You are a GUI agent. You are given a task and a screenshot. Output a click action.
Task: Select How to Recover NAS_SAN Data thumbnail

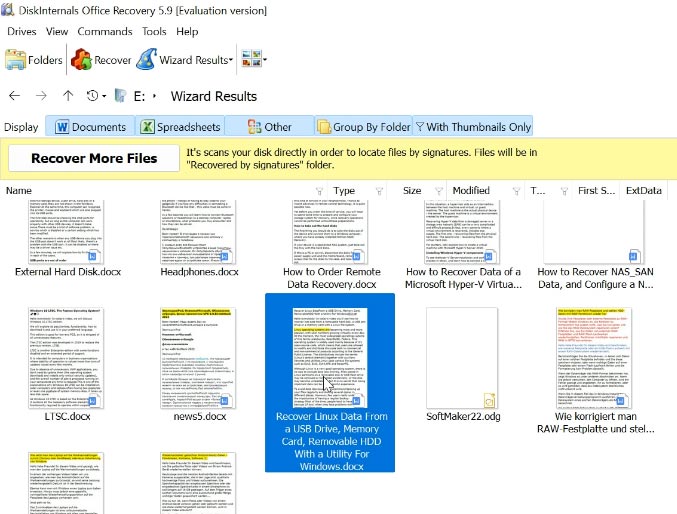point(595,232)
